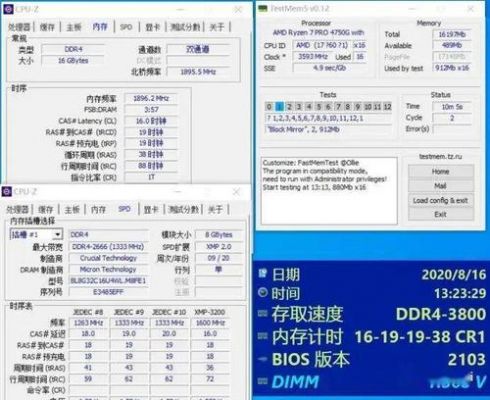This screenshot has width=490, height=400.
Task: Click the highlighted test box 1 in TestMem5
Action: (x=279, y=107)
